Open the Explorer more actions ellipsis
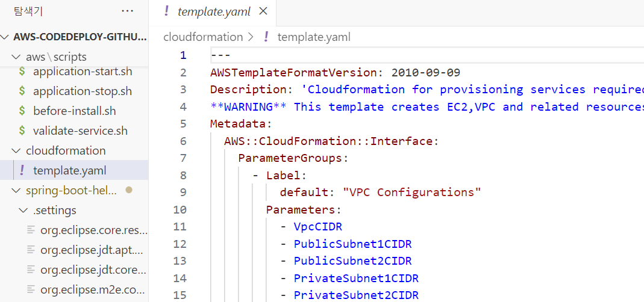This screenshot has width=644, height=302. (x=127, y=11)
